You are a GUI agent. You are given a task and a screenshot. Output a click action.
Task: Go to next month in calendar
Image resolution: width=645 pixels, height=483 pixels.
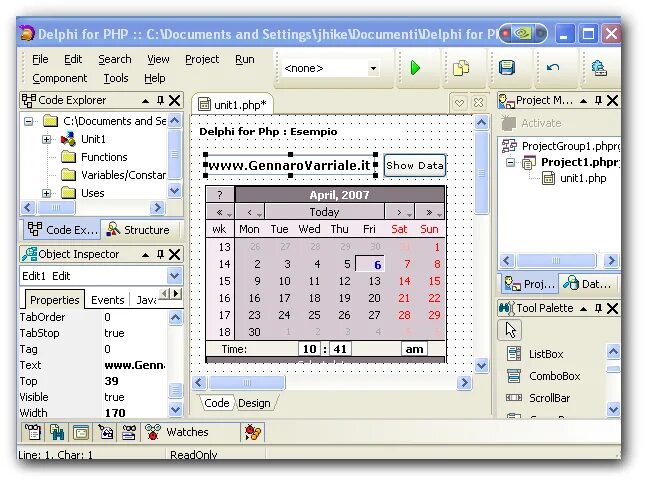[x=399, y=212]
